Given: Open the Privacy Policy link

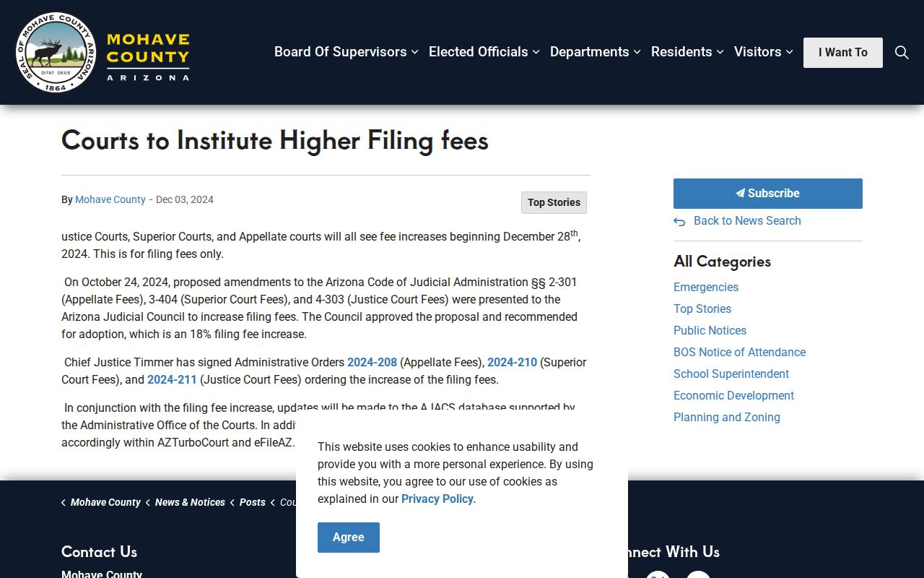Looking at the screenshot, I should [x=437, y=499].
